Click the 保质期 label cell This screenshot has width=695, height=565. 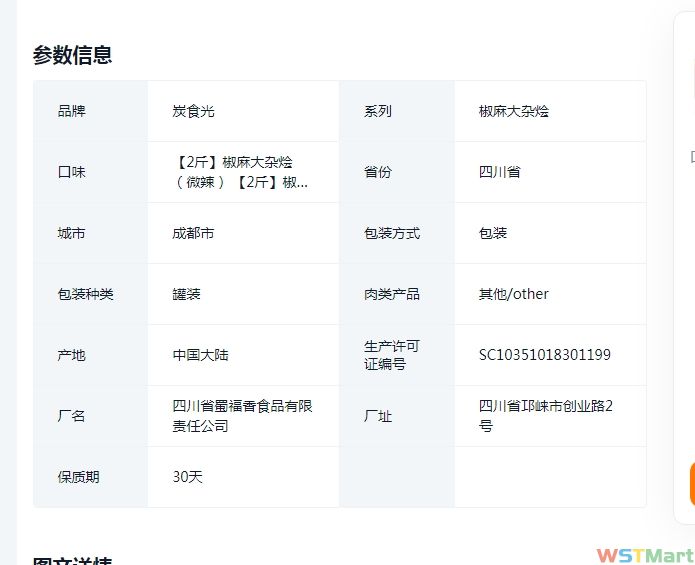point(78,477)
